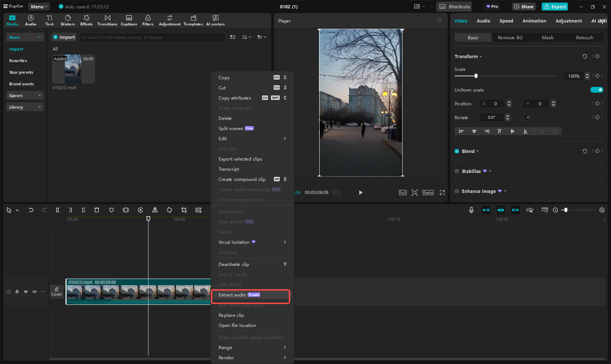Click the crop tool in timeline toolbar
Viewport: 611px width, 364px height.
[184, 210]
